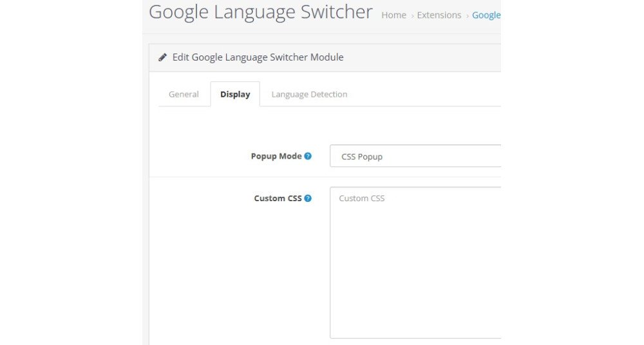644x345 pixels.
Task: Click the Edit Google Language Switcher Module heading
Action: tap(258, 57)
